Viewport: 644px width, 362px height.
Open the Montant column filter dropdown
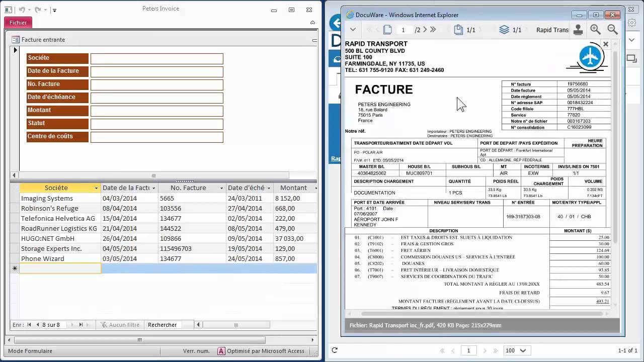point(315,188)
